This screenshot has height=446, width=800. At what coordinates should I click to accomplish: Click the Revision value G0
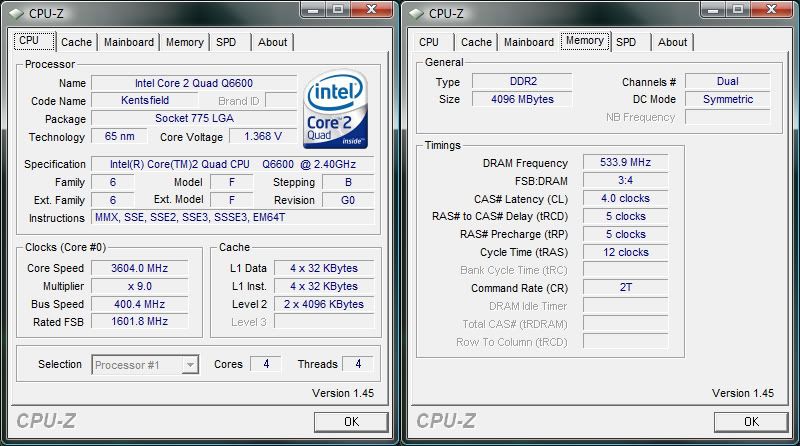click(348, 200)
